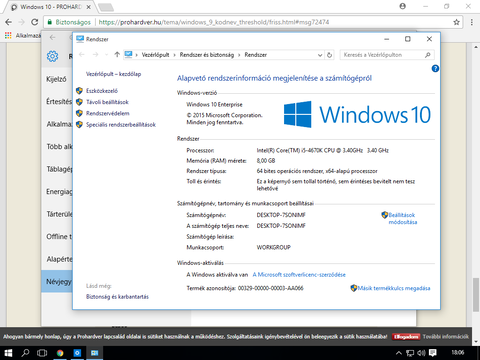Reload the page in Chrome

[34, 22]
